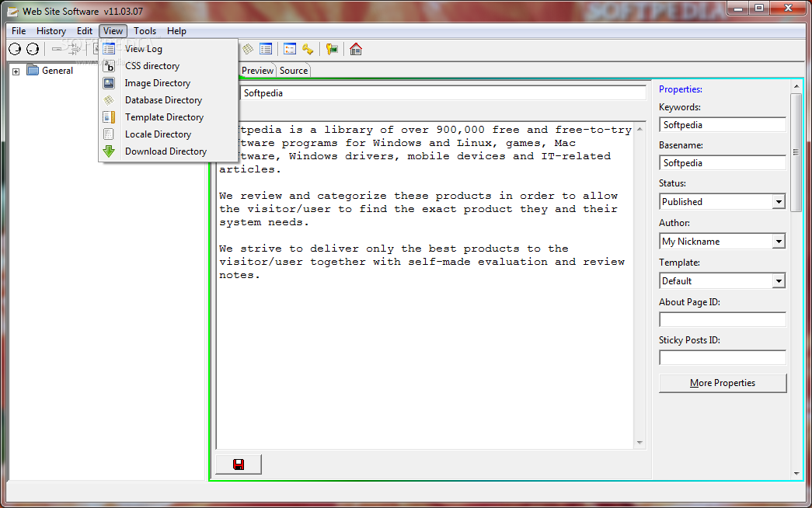
Task: Click the Database Directory grid icon
Action: coord(109,100)
